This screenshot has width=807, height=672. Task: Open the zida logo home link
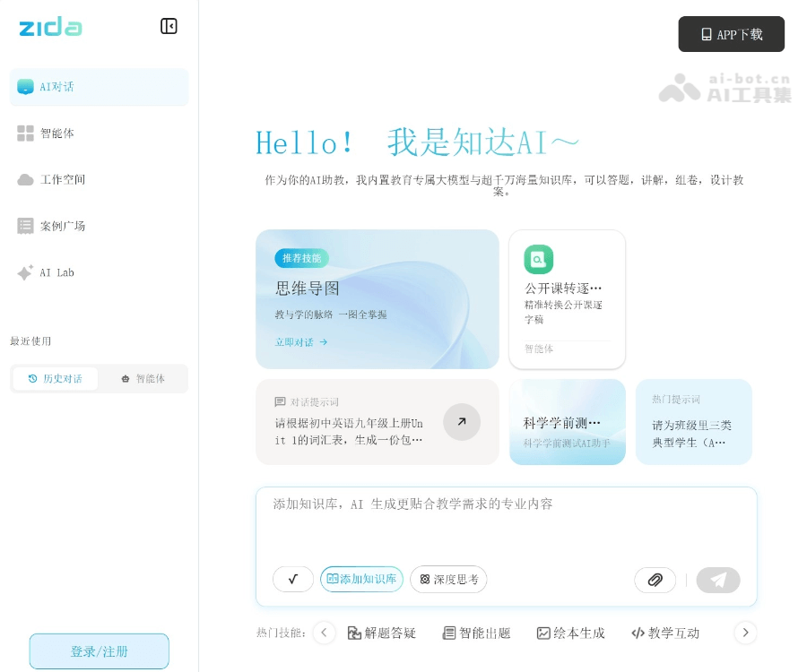(50, 27)
